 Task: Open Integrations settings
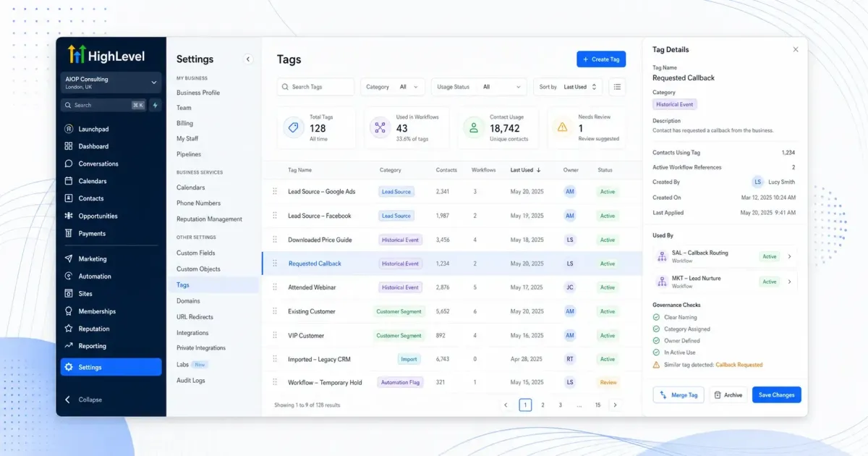192,333
